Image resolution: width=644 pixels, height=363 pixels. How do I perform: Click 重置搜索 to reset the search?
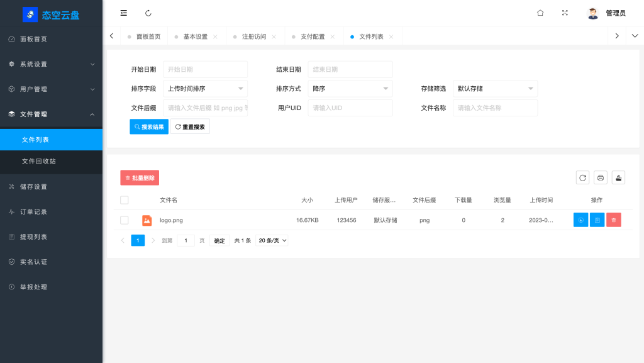tap(190, 126)
